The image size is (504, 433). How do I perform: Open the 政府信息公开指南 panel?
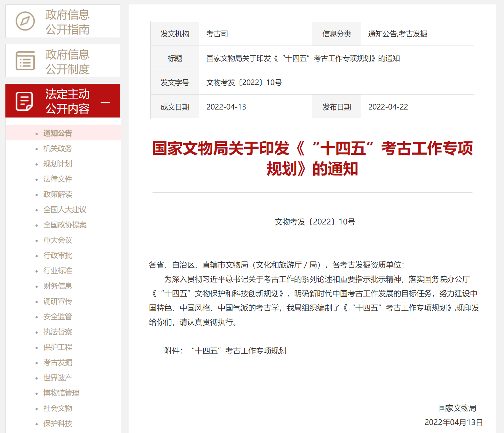pos(67,22)
